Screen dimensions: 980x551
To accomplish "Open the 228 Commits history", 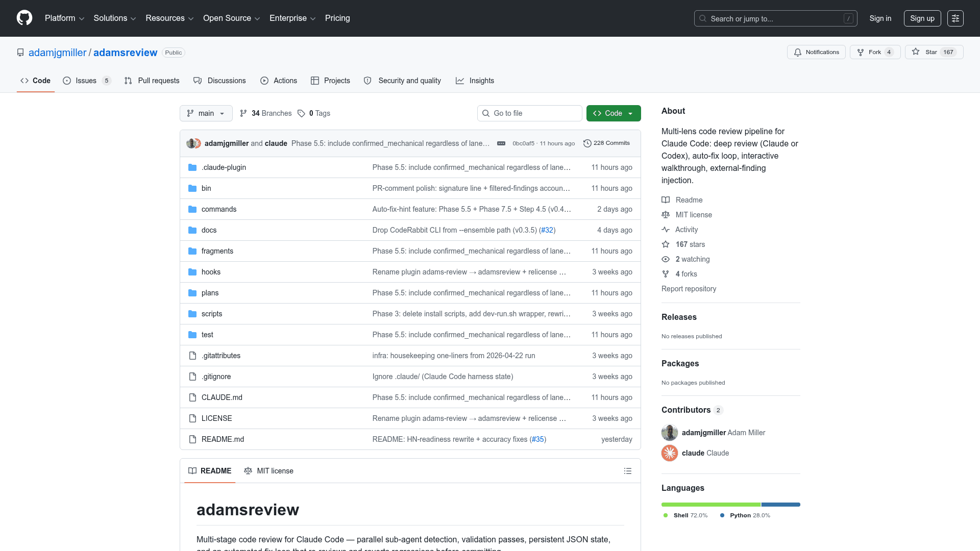I will (606, 143).
